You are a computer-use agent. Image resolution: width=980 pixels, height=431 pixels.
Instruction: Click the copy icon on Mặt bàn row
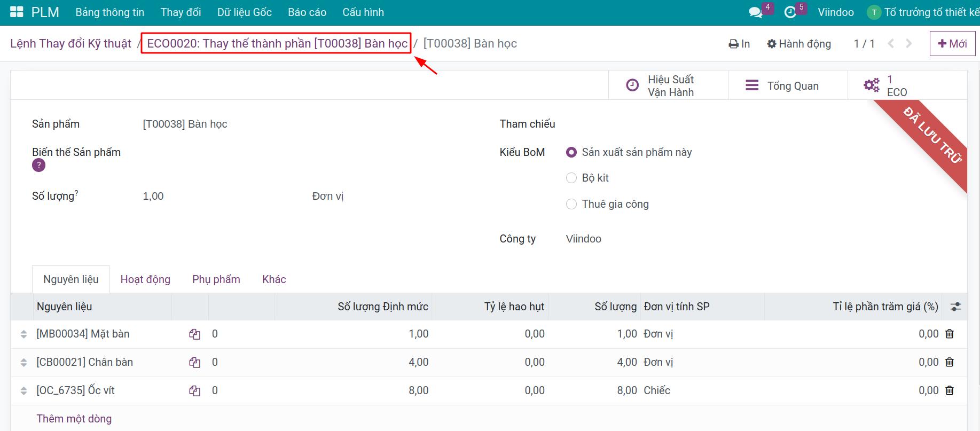(194, 334)
